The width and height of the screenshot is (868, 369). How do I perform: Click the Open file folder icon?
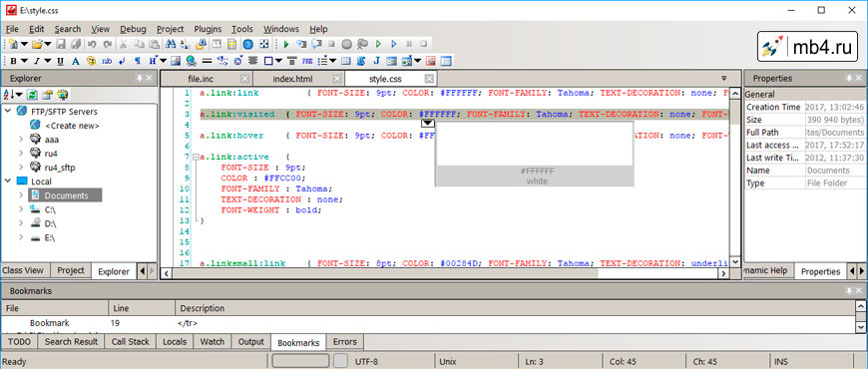point(37,44)
